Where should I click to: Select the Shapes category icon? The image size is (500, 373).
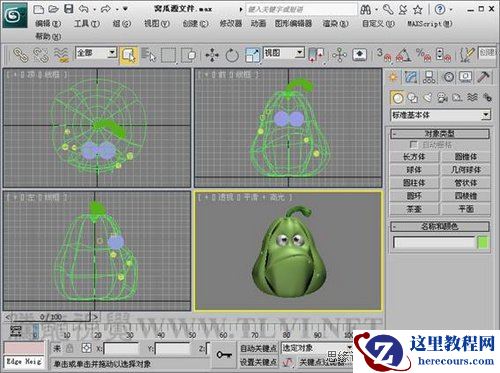coord(413,98)
